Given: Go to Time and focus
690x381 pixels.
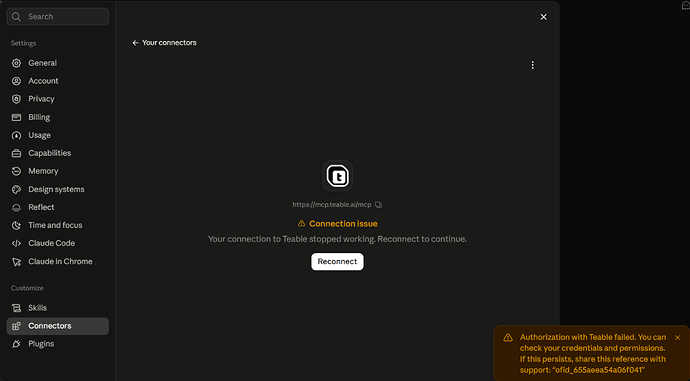Looking at the screenshot, I should (x=58, y=225).
